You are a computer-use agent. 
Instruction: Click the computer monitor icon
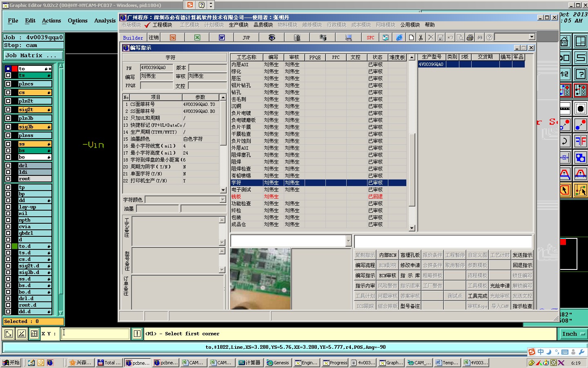(x=348, y=37)
